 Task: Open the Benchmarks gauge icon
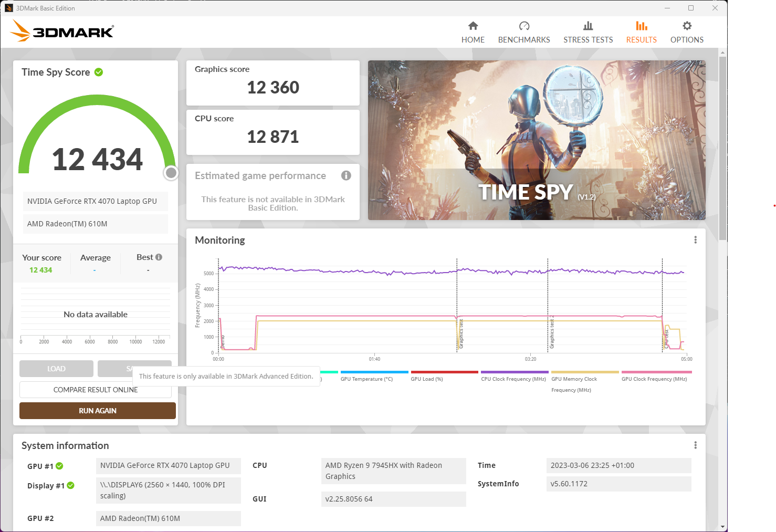523,26
